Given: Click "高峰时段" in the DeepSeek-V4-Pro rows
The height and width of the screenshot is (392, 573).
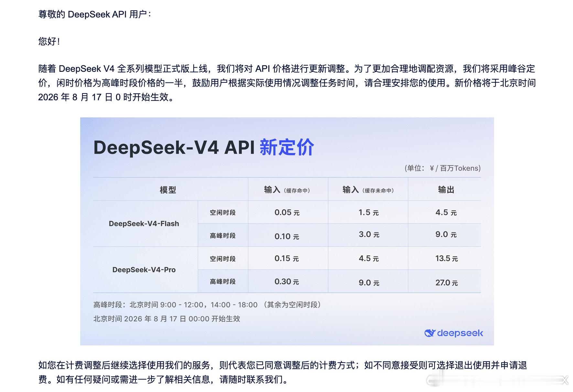Looking at the screenshot, I should [x=223, y=282].
